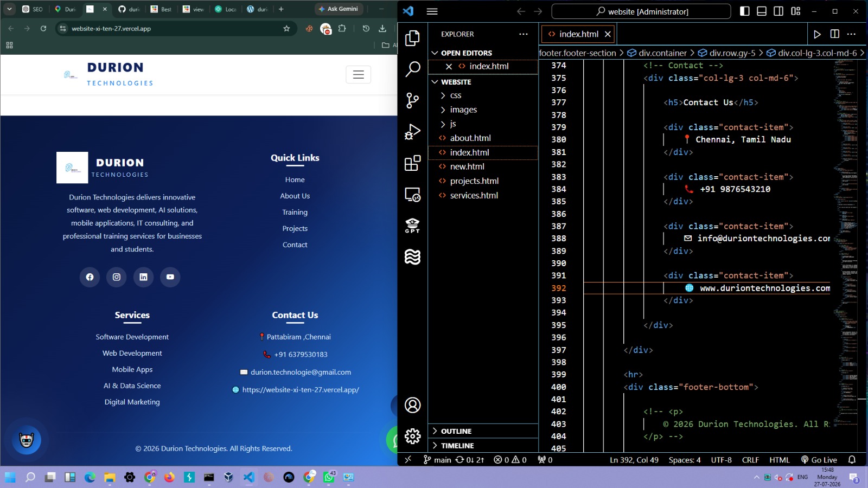Image resolution: width=868 pixels, height=488 pixels.
Task: Switch to the Best Chrome tab
Action: click(x=161, y=9)
